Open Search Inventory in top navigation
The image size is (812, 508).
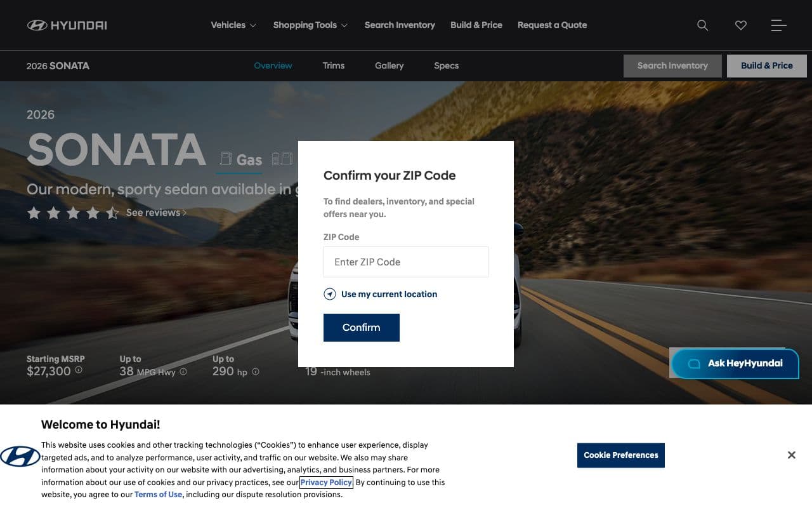(400, 25)
